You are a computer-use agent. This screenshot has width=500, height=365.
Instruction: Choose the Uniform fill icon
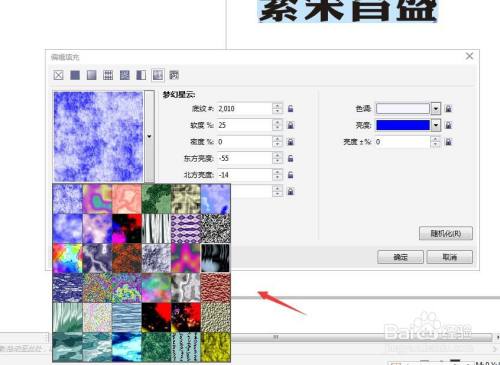(75, 75)
